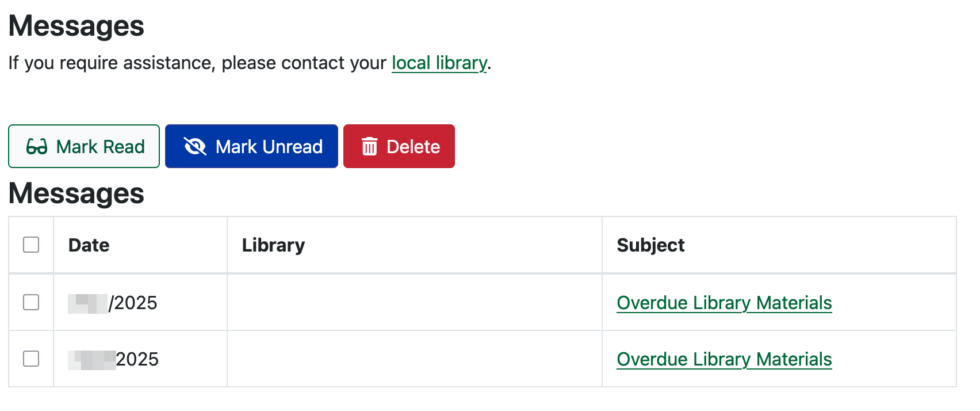Open the local library link
Screen dimensions: 980x411
pos(439,63)
